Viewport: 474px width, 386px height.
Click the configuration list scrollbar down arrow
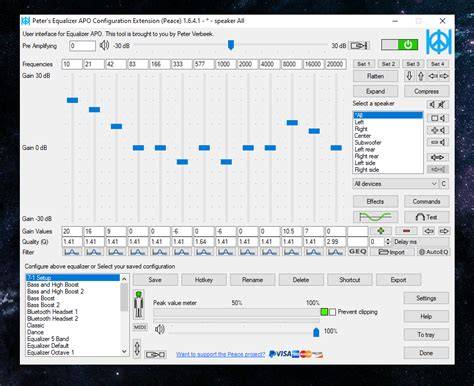pos(124,352)
